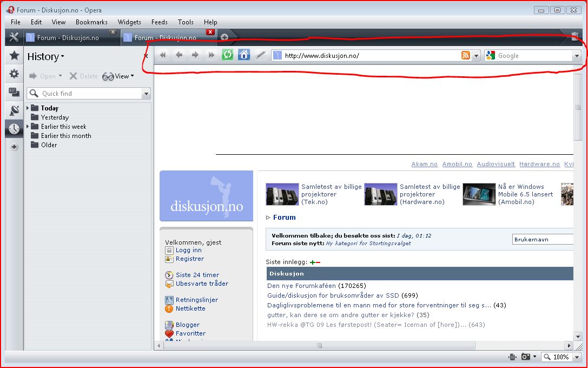Go forward with the Forward arrow
This screenshot has width=588, height=368.
tap(195, 55)
